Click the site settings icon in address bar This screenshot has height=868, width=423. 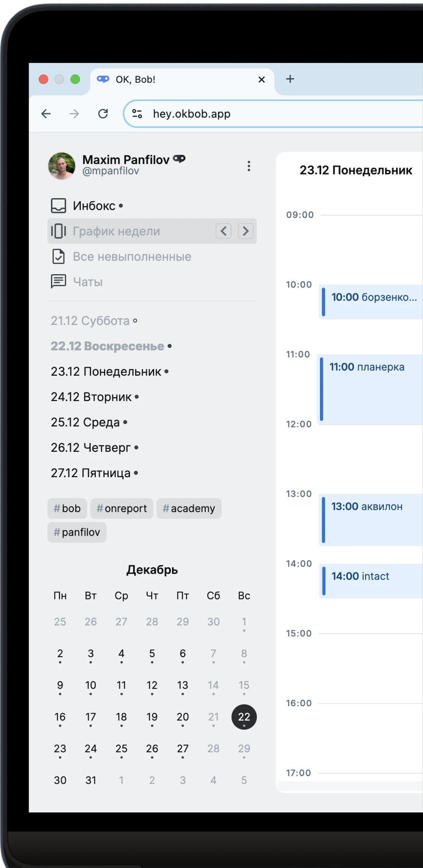coord(137,114)
